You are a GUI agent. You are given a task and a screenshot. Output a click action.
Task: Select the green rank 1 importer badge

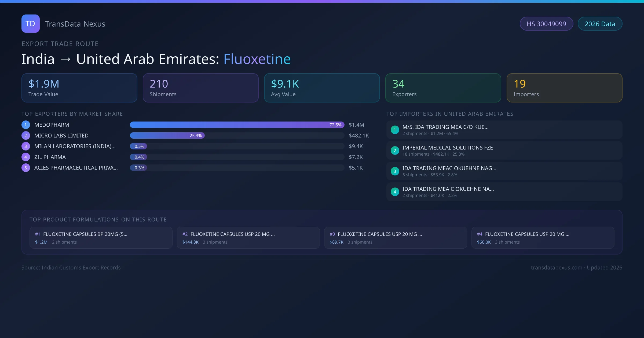395,130
